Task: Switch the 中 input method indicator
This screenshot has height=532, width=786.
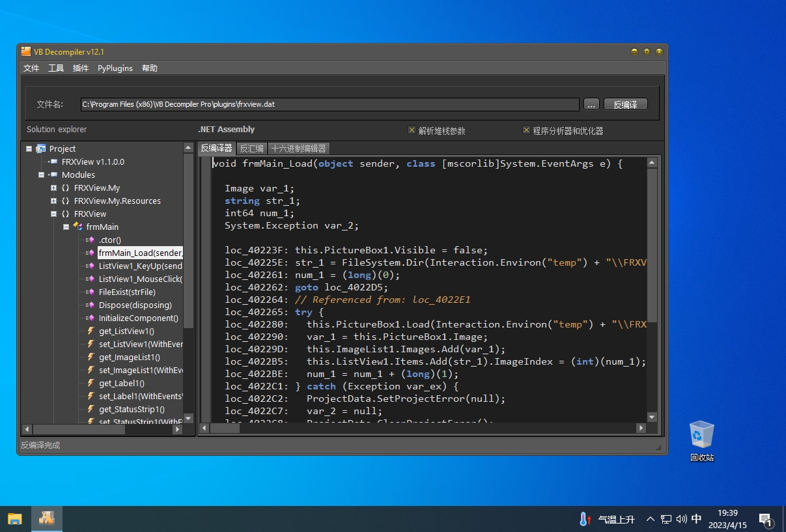Action: [x=697, y=519]
